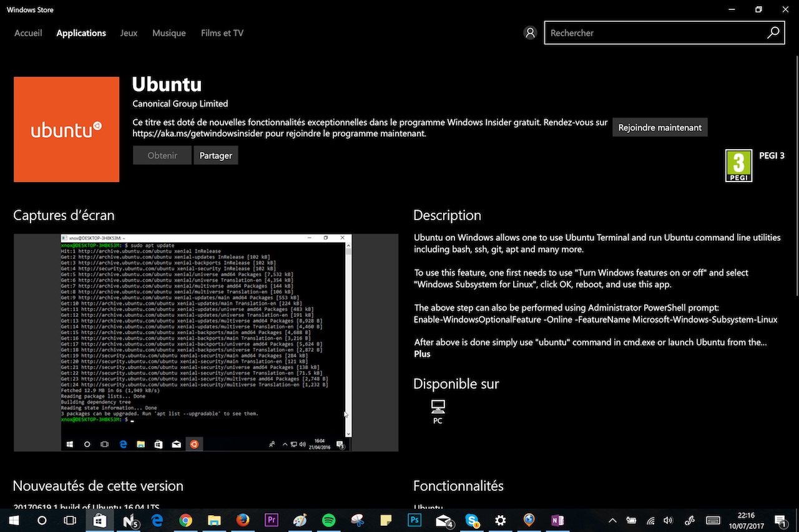This screenshot has width=799, height=532.
Task: Click the Ubuntu app logo tile
Action: click(x=66, y=130)
